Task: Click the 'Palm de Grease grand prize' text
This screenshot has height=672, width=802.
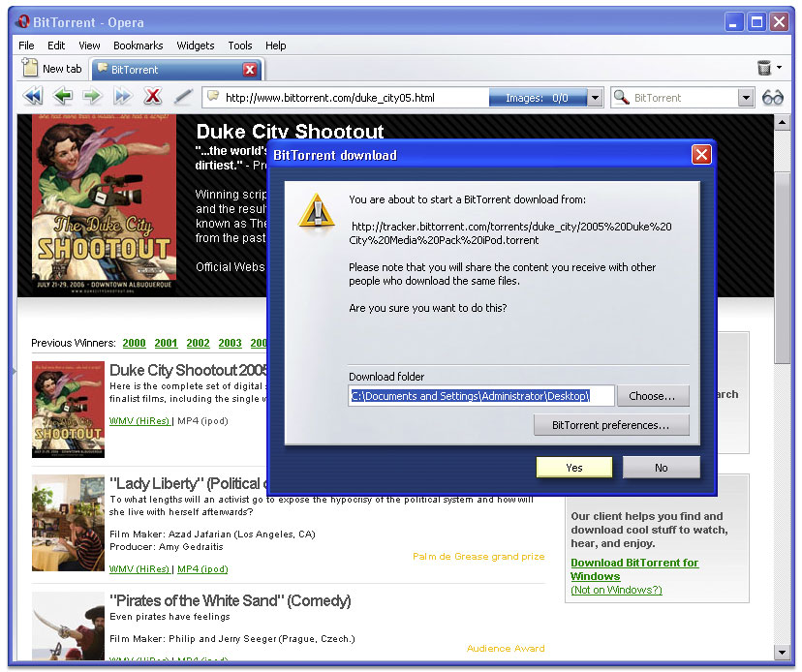Action: click(478, 557)
